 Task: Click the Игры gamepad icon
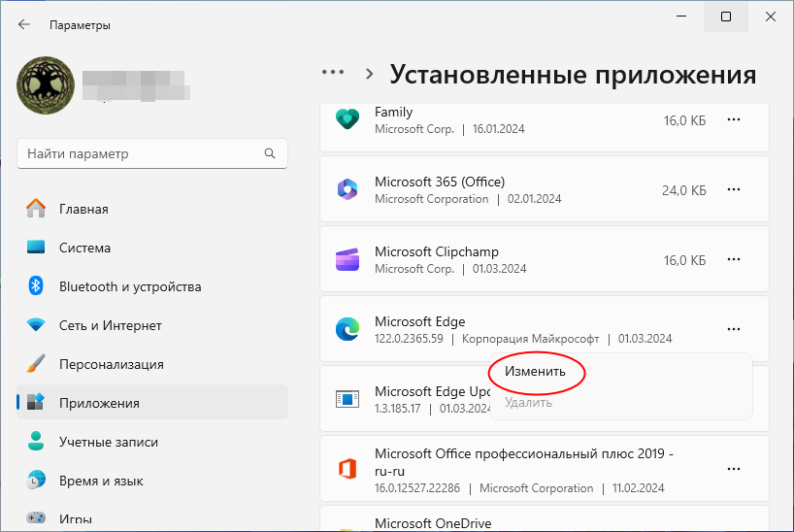(36, 518)
